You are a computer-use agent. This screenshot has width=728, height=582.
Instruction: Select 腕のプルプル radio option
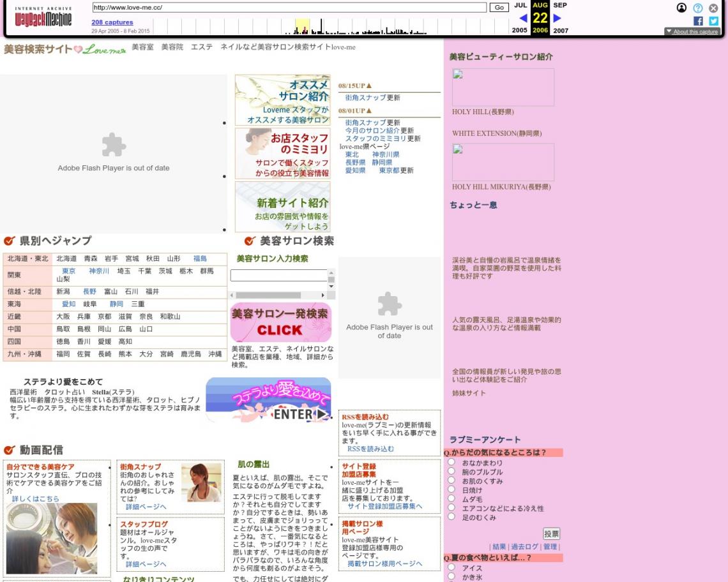tap(451, 471)
